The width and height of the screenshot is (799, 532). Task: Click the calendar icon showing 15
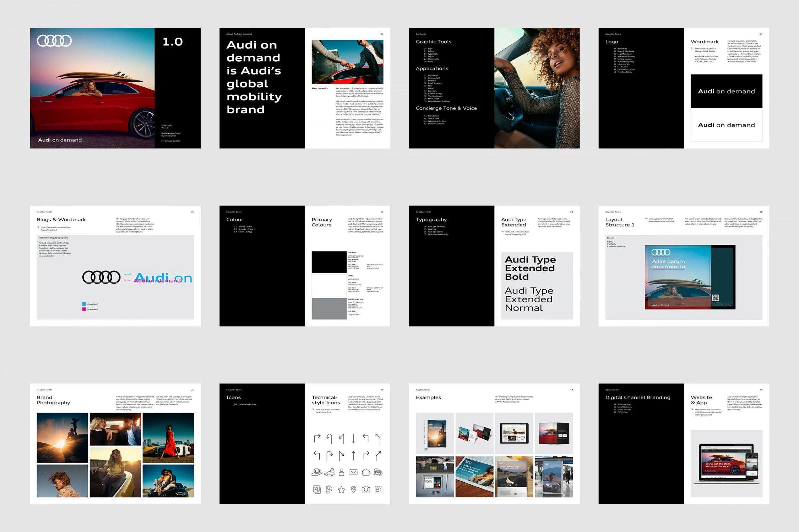pyautogui.click(x=317, y=490)
